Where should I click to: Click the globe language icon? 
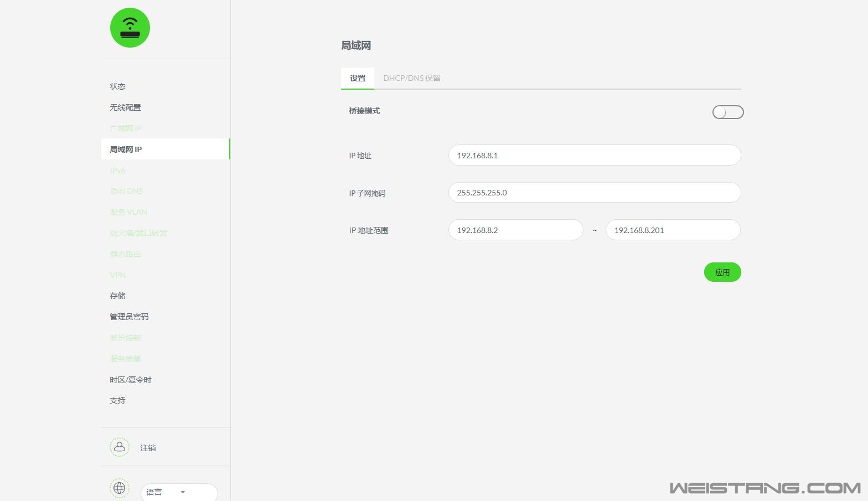119,488
